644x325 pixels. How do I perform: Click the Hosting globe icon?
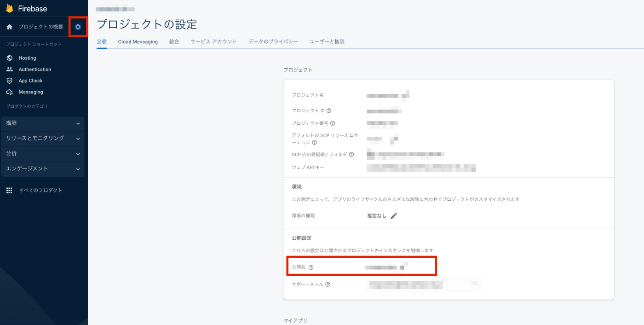(x=9, y=58)
